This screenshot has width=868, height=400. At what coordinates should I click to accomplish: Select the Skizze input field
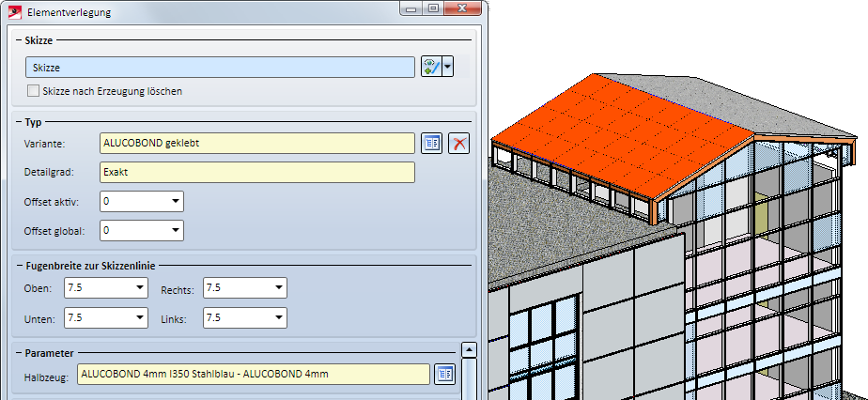pyautogui.click(x=220, y=68)
